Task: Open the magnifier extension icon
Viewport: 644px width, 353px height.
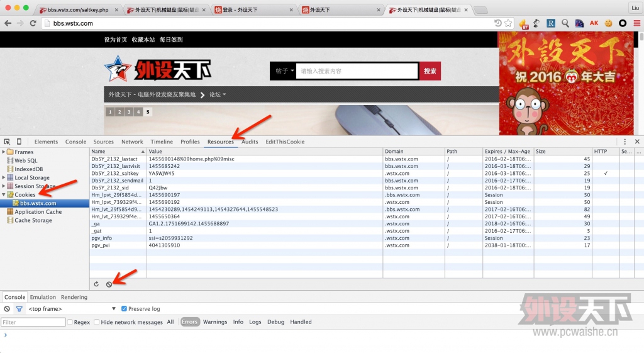Action: point(565,23)
